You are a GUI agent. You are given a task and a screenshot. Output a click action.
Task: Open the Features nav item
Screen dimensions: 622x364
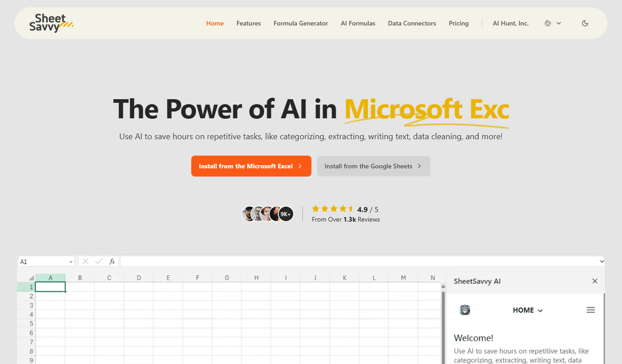pyautogui.click(x=249, y=23)
